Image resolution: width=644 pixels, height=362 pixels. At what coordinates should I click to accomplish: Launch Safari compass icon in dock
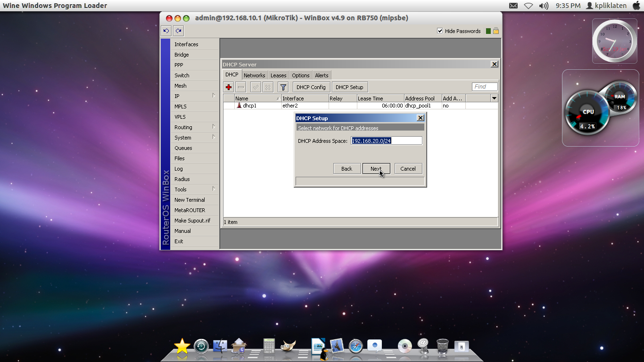click(x=356, y=346)
